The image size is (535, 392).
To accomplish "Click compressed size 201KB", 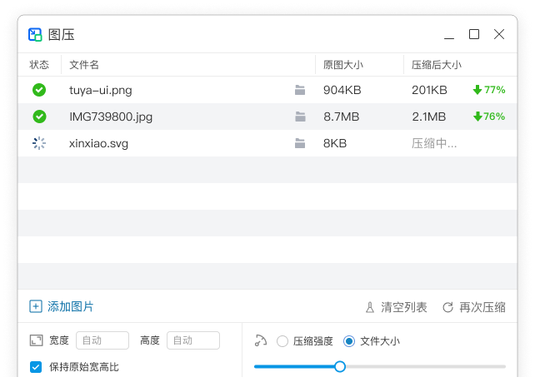I will click(x=429, y=90).
